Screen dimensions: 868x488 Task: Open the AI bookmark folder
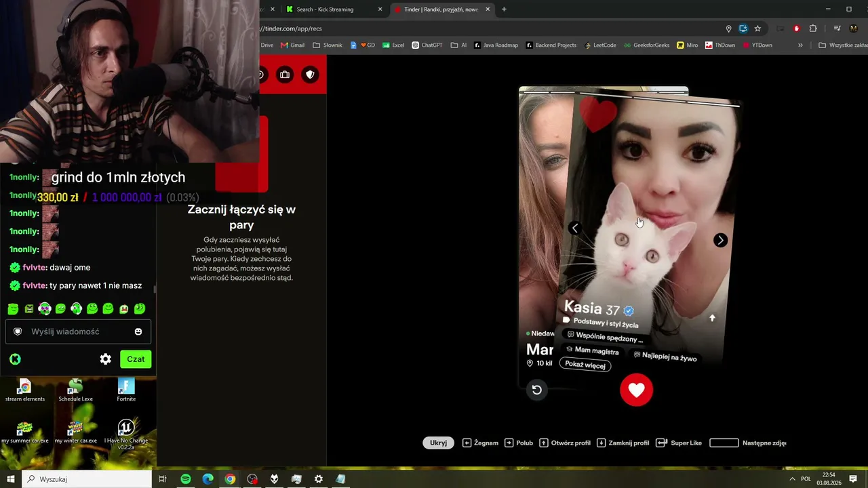458,45
